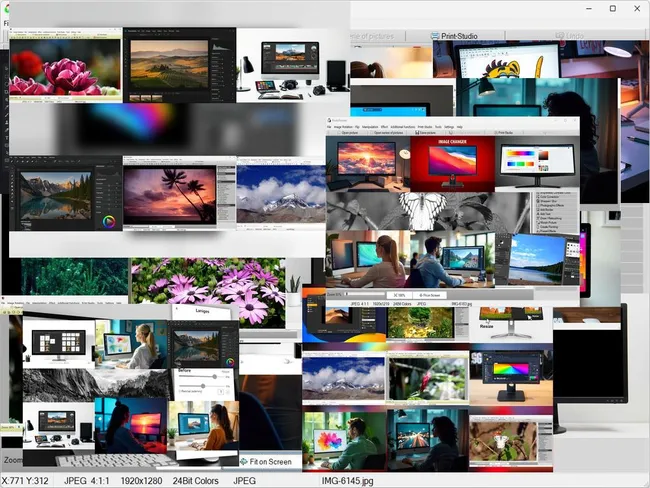Click the sunset clouds monitor picture
Image resolution: width=650 pixels, height=488 pixels.
click(x=368, y=164)
